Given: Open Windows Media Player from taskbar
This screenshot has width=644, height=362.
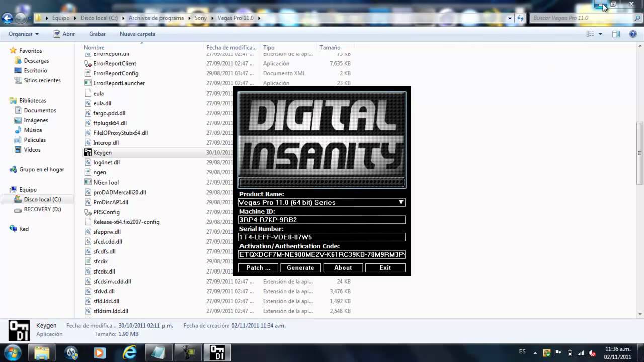Looking at the screenshot, I should (100, 352).
